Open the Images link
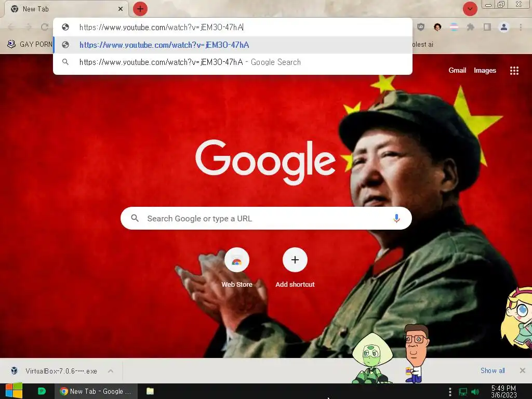This screenshot has width=532, height=399. pos(485,70)
